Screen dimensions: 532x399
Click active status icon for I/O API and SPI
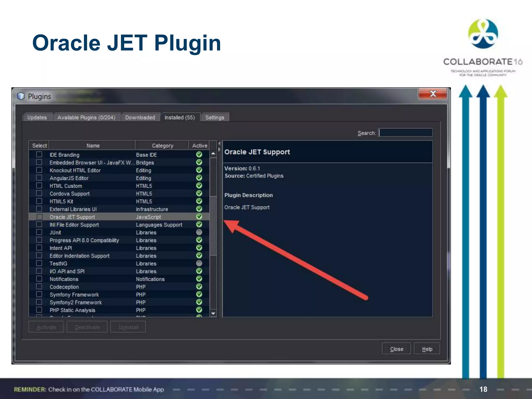[x=199, y=271]
